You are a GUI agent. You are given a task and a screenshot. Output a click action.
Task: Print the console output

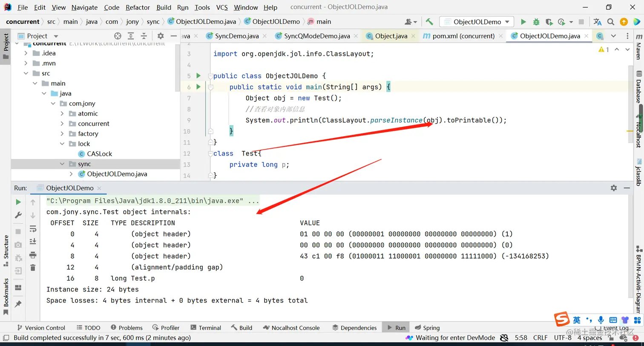(33, 255)
